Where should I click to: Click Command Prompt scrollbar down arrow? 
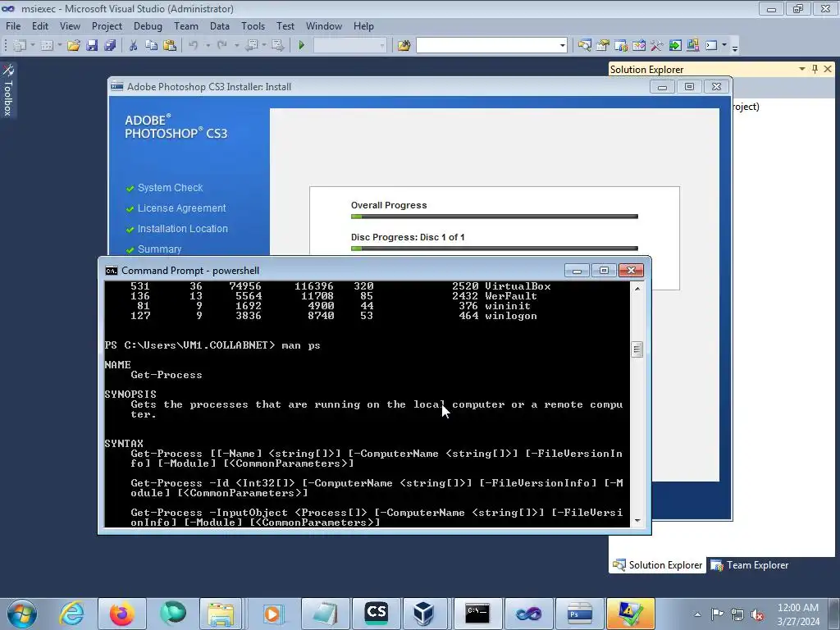(637, 520)
